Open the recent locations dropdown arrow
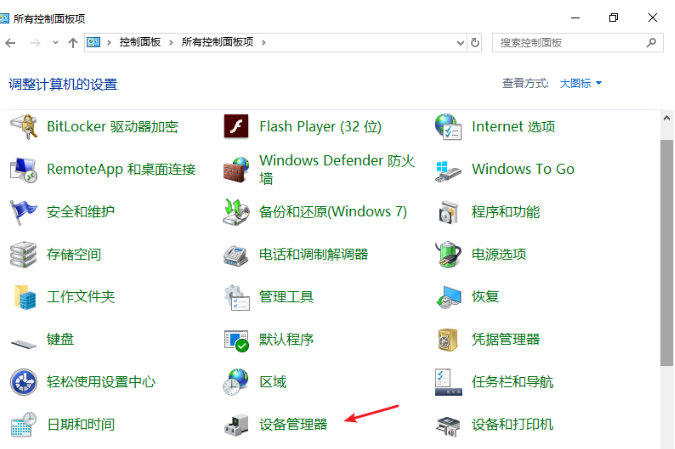675x449 pixels. coord(55,43)
